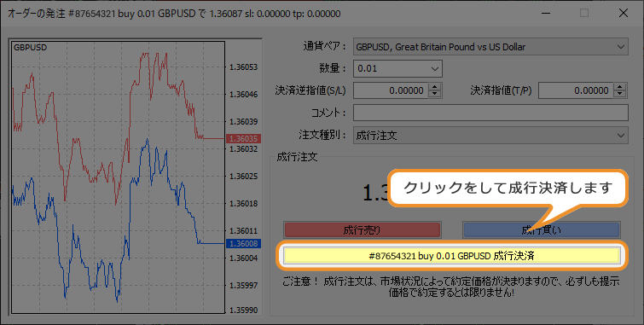Click into the コメント comment field

[490, 113]
